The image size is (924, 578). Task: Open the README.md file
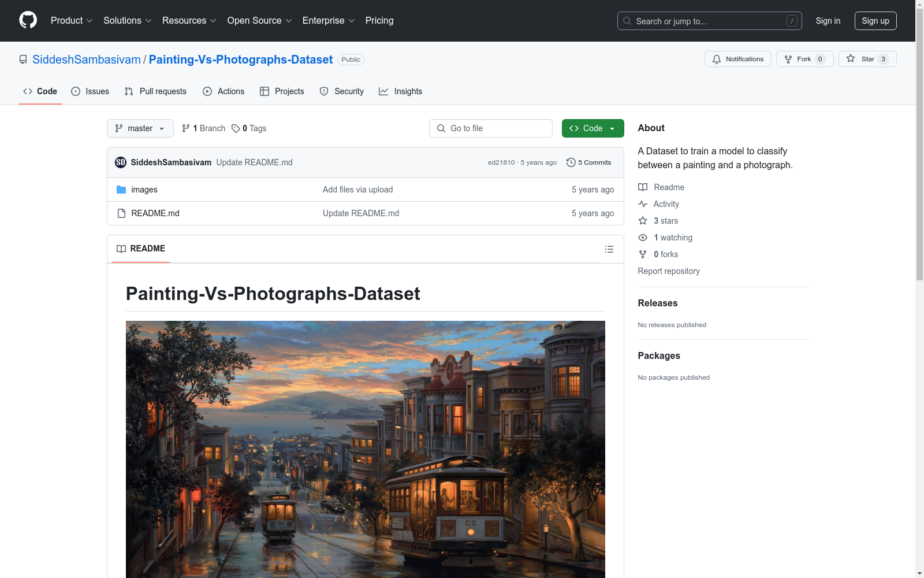click(x=155, y=213)
